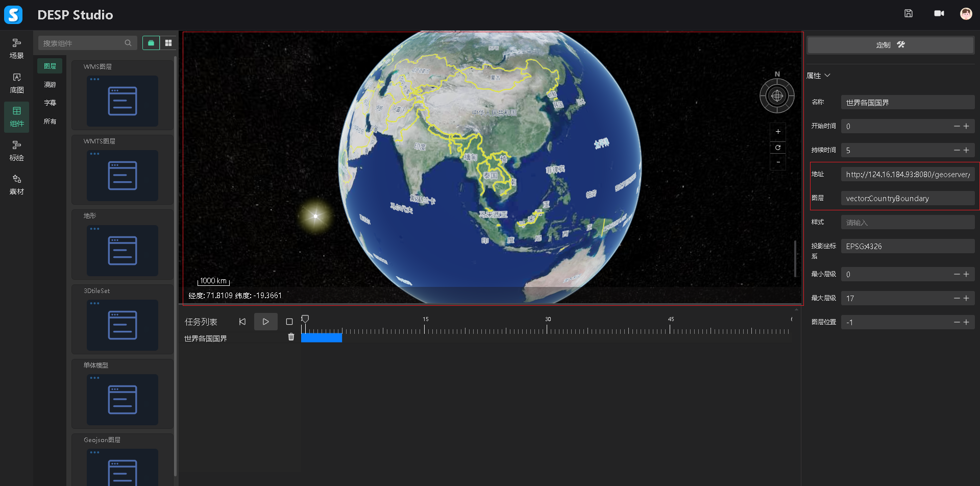Screen dimensions: 980x486
Task: Open the 场景 sidebar tab
Action: pos(17,48)
